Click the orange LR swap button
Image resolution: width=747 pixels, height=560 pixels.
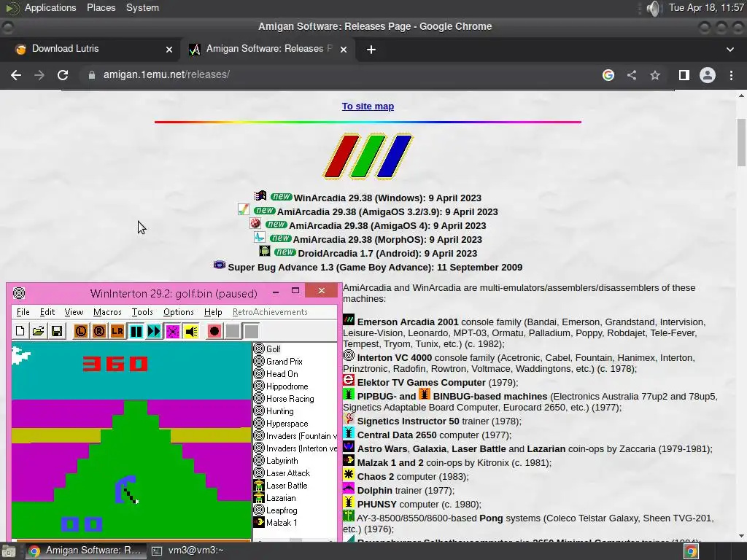[x=117, y=331]
